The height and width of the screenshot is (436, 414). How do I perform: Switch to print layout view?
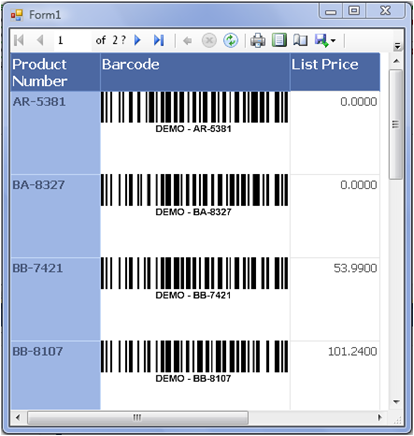[279, 40]
